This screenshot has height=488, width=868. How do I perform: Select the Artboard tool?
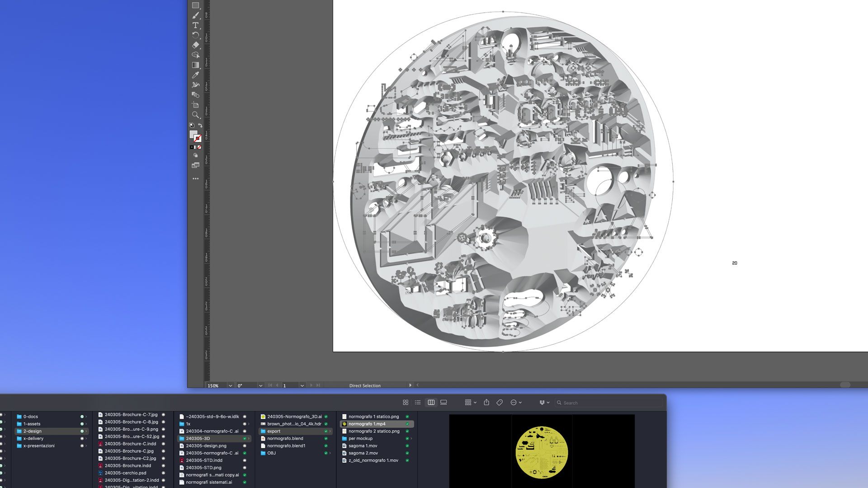pos(195,105)
